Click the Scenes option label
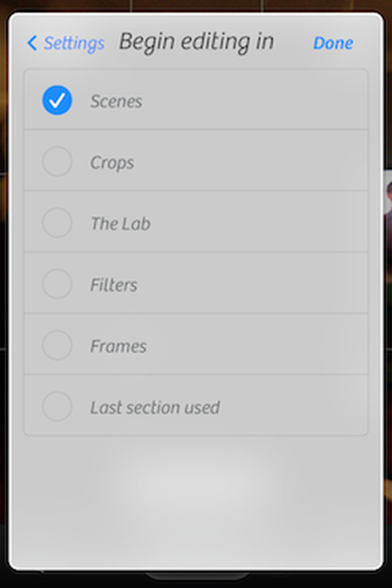This screenshot has width=392, height=588. (x=116, y=102)
